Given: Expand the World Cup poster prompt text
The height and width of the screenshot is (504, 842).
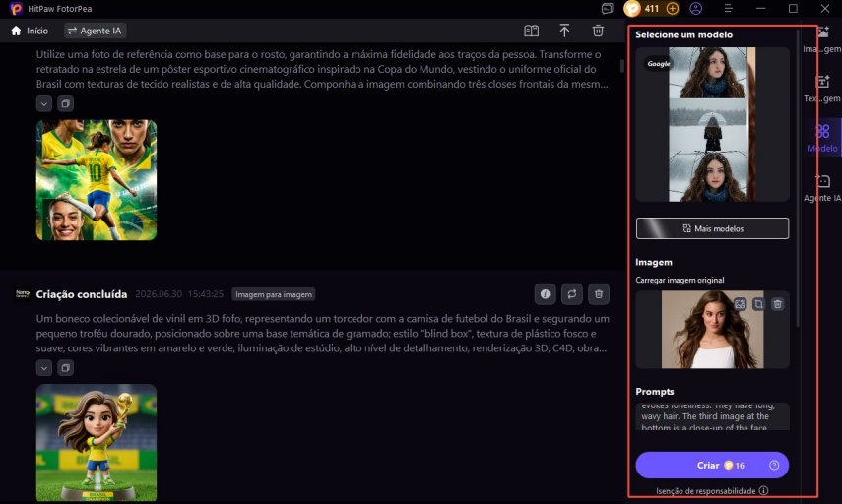Looking at the screenshot, I should click(x=44, y=103).
